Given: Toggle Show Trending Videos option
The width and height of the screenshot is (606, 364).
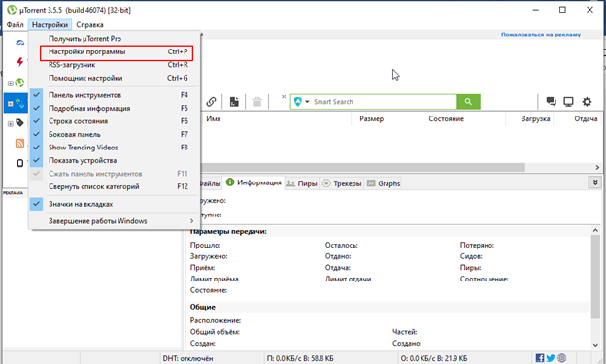Looking at the screenshot, I should 116,148.
